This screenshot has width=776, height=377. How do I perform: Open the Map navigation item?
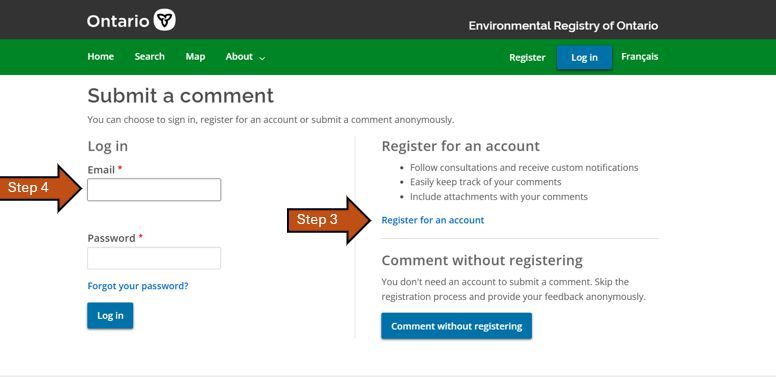(x=195, y=56)
